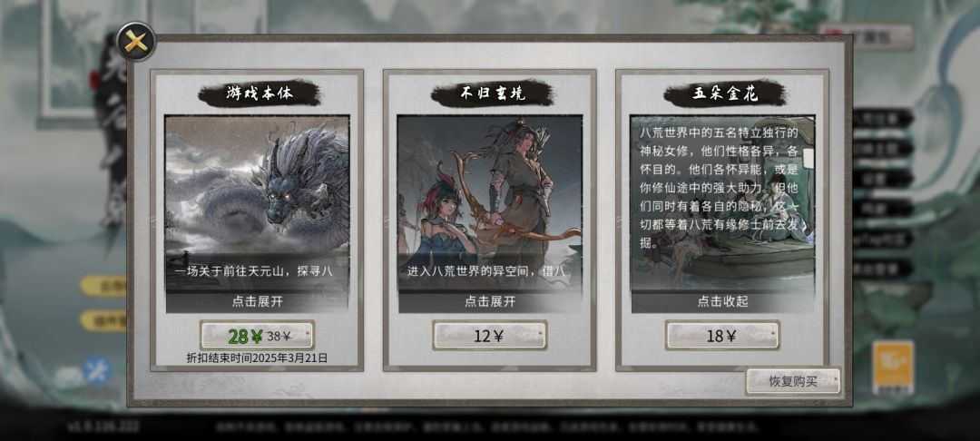Screen dimensions: 980x441
Task: Click the 不归玄境 ink title banner
Action: click(x=492, y=93)
